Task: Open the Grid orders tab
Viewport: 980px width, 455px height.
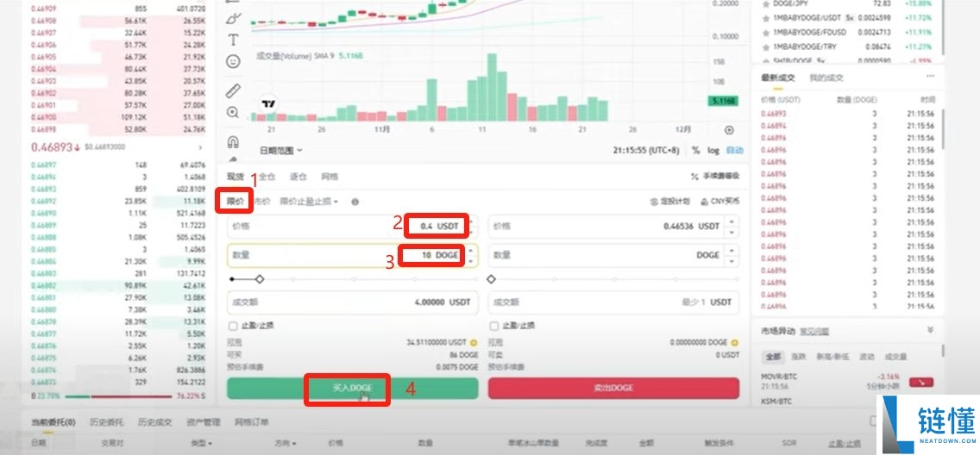Action: tap(251, 422)
